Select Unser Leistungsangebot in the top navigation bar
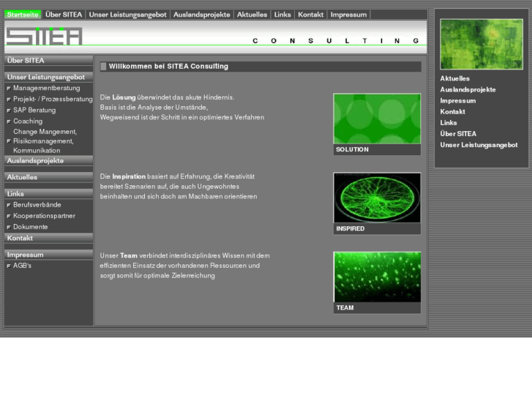The height and width of the screenshot is (399, 532). point(127,15)
